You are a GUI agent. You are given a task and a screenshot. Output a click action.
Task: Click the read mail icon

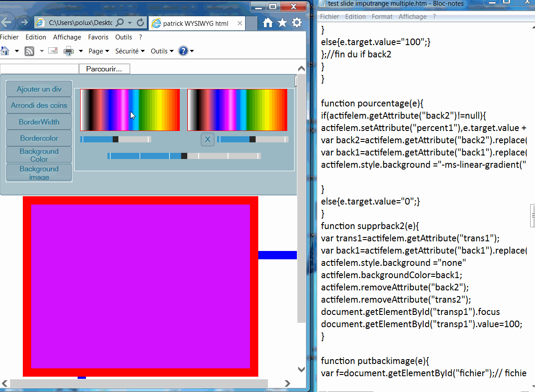[53, 50]
